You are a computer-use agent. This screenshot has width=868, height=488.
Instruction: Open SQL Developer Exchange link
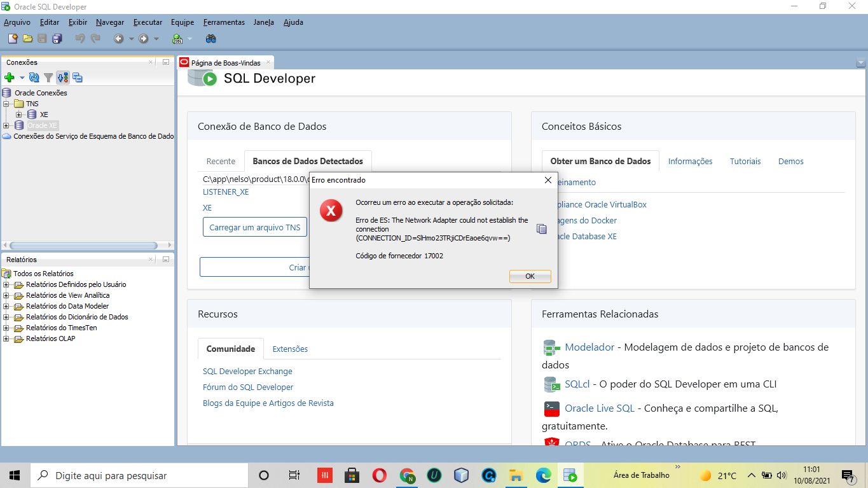click(247, 371)
